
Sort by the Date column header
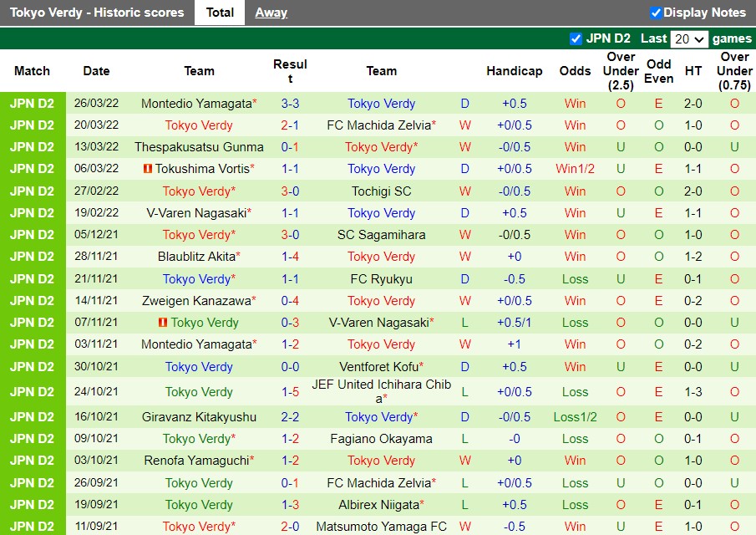tap(96, 71)
